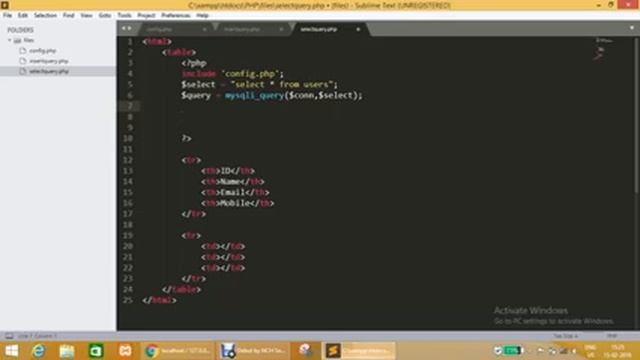Open the Selection menu

[45, 16]
